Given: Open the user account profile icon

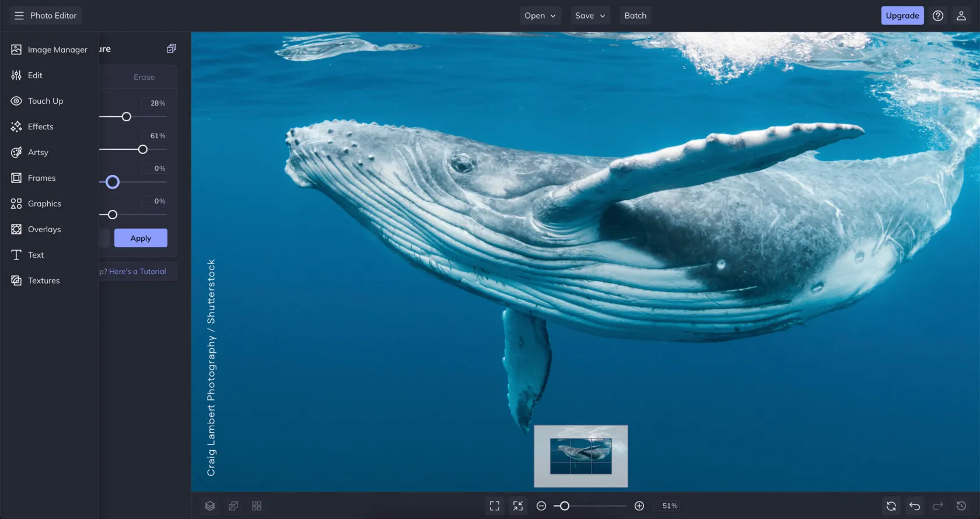Looking at the screenshot, I should tap(961, 16).
